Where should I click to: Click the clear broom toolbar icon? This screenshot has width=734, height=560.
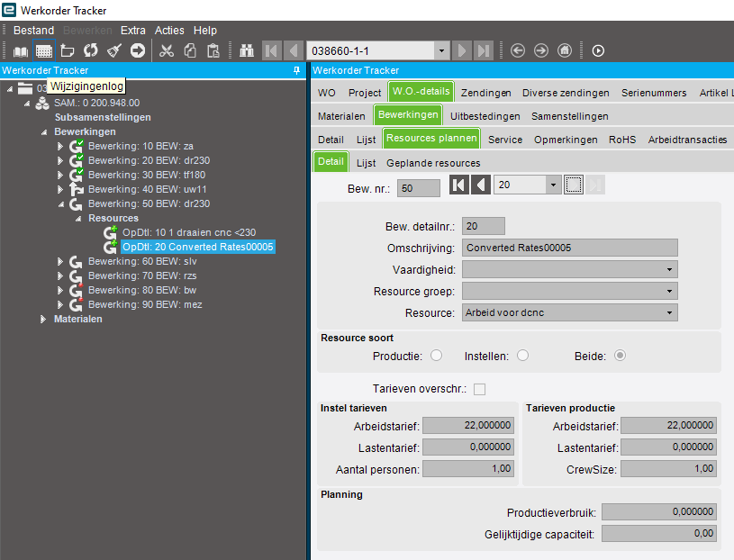(113, 50)
